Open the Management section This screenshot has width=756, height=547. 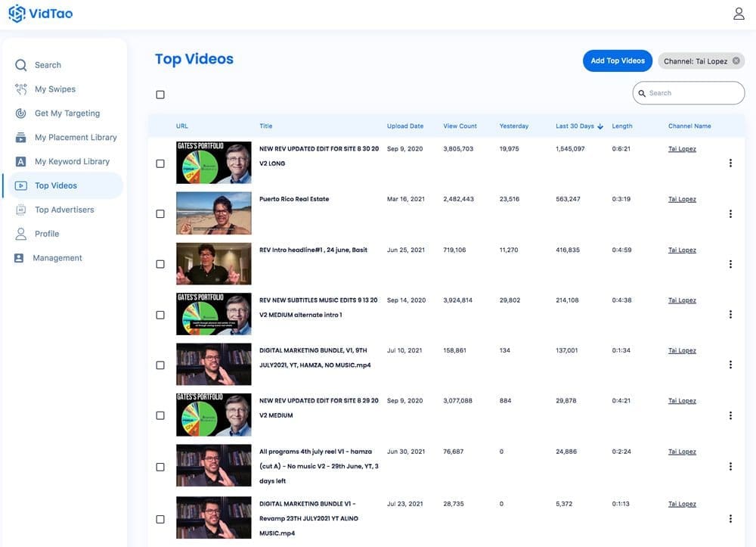(x=57, y=258)
